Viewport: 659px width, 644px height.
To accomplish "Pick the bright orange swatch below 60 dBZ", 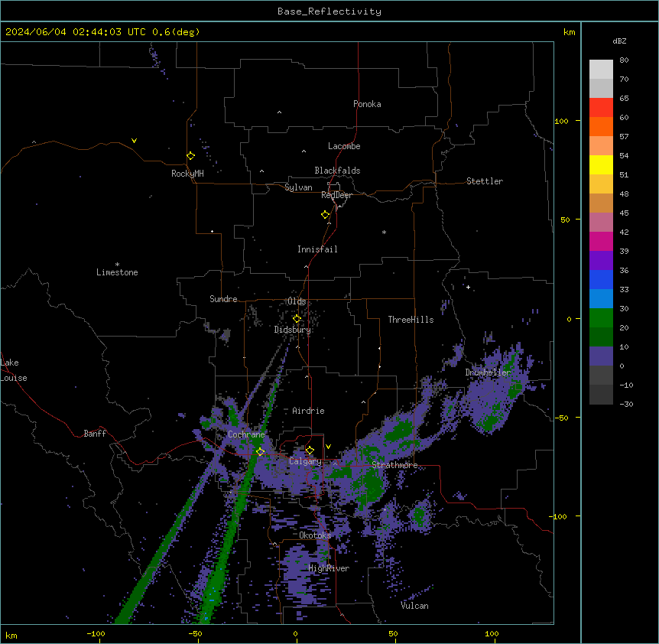I will tap(601, 126).
